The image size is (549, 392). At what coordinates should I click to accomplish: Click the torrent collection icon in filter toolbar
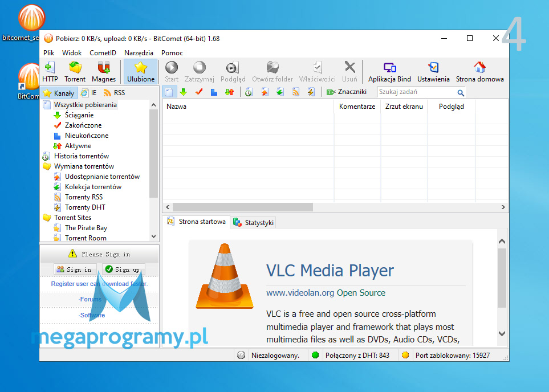(280, 92)
